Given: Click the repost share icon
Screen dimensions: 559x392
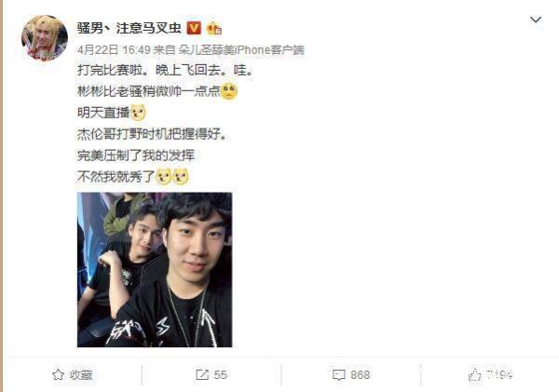Looking at the screenshot, I should pyautogui.click(x=202, y=375).
